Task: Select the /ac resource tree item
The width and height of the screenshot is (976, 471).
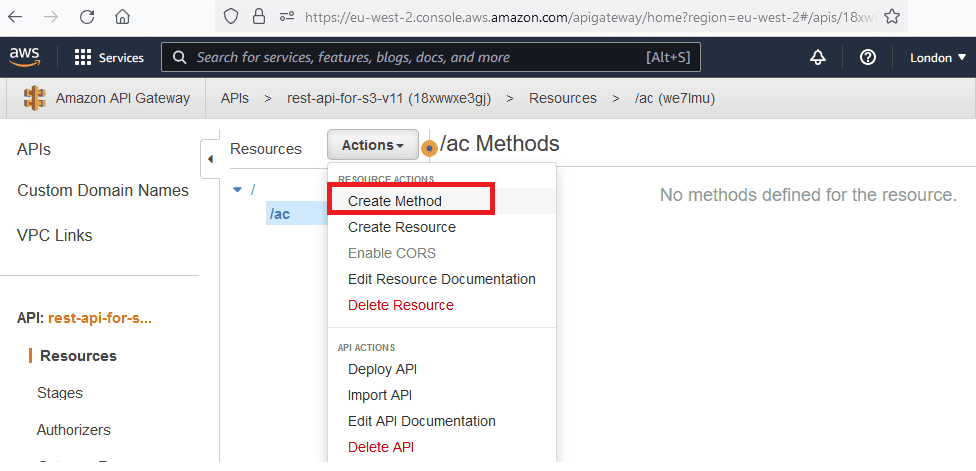Action: [279, 214]
